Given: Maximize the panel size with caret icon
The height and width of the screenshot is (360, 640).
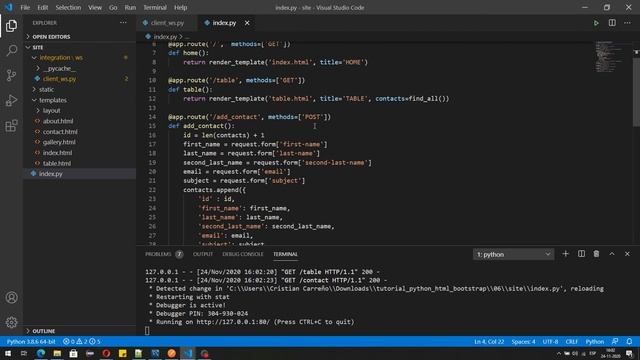Looking at the screenshot, I should pos(612,254).
